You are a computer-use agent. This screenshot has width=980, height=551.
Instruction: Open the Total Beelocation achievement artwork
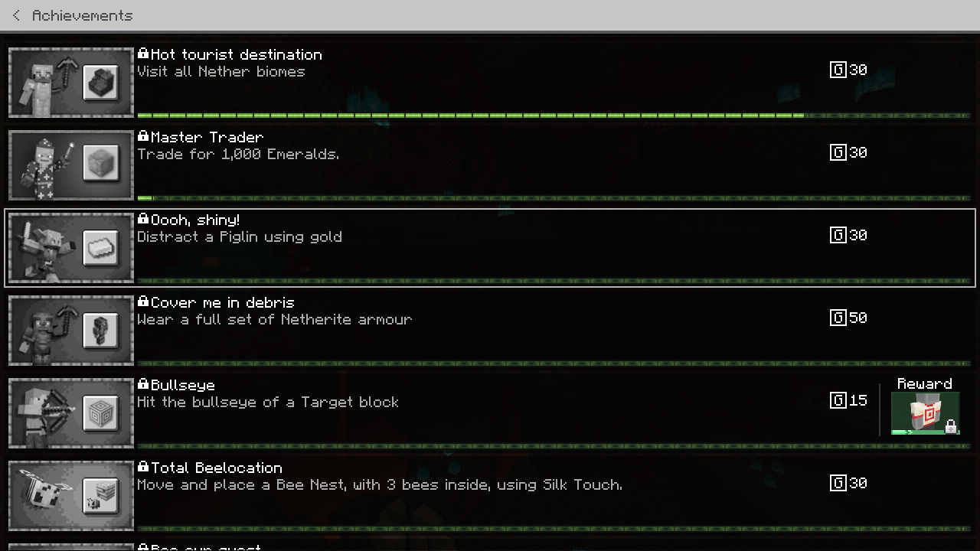(71, 496)
